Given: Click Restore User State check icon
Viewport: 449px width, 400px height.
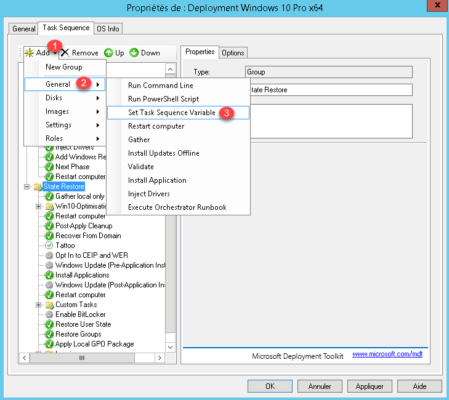Looking at the screenshot, I should 49,324.
